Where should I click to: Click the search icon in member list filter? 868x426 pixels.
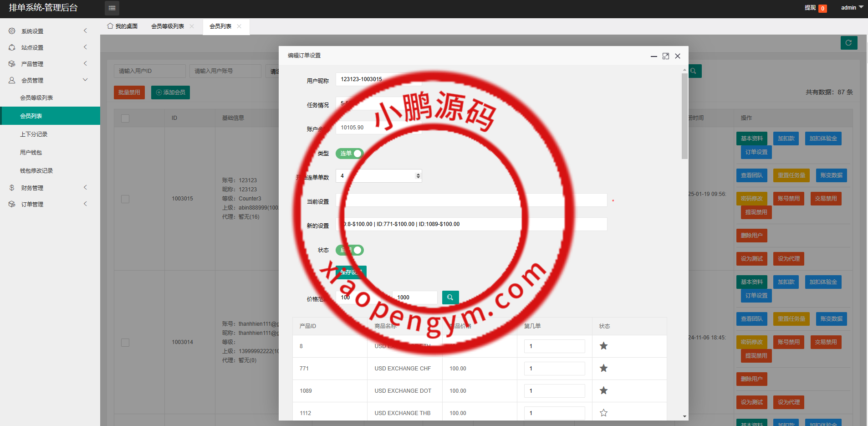pos(694,71)
